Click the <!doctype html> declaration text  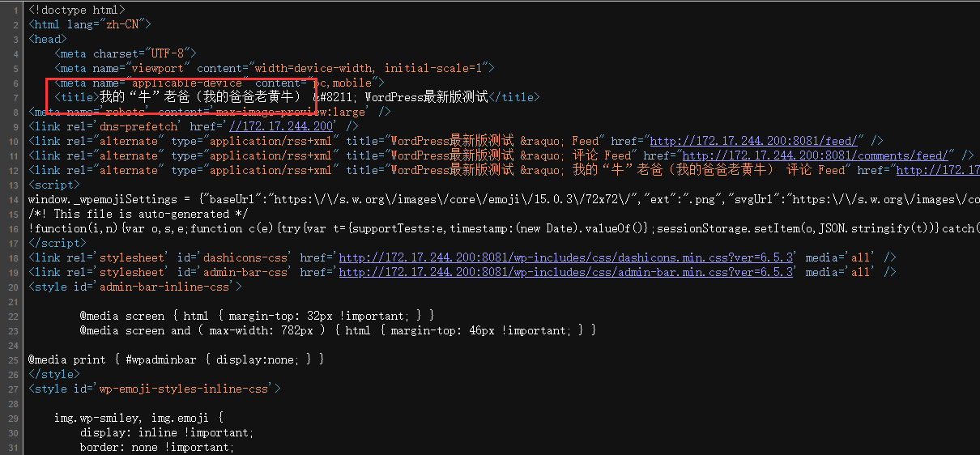point(76,10)
